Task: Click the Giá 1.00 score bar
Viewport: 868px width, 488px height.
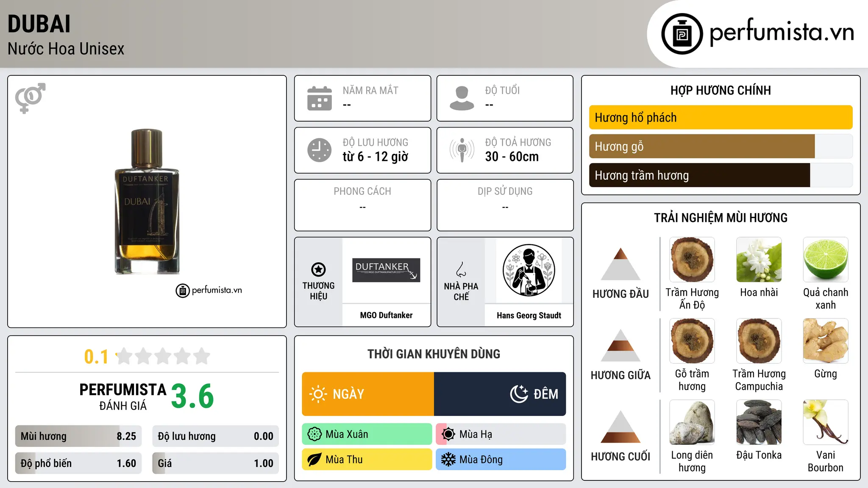Action: [x=215, y=463]
